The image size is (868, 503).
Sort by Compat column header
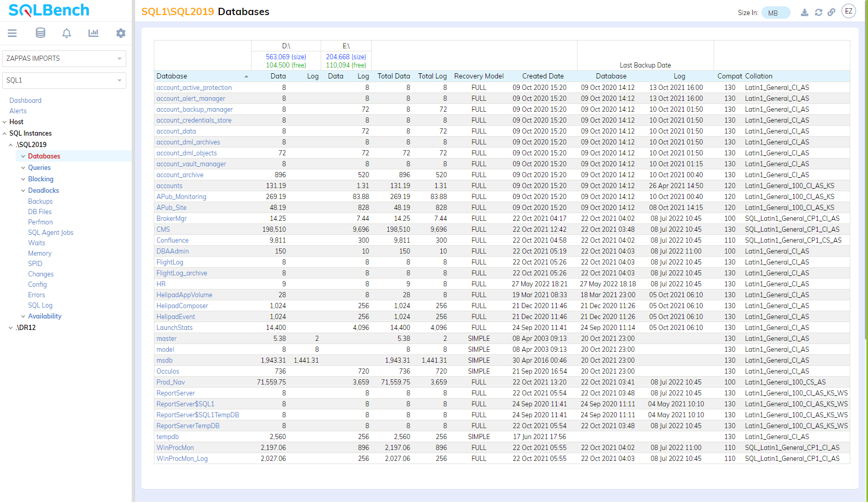tap(730, 76)
